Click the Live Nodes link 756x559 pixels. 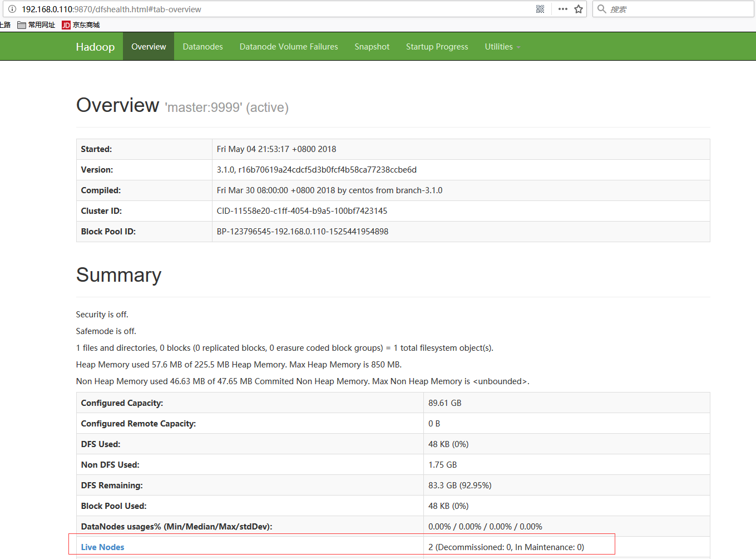[102, 547]
